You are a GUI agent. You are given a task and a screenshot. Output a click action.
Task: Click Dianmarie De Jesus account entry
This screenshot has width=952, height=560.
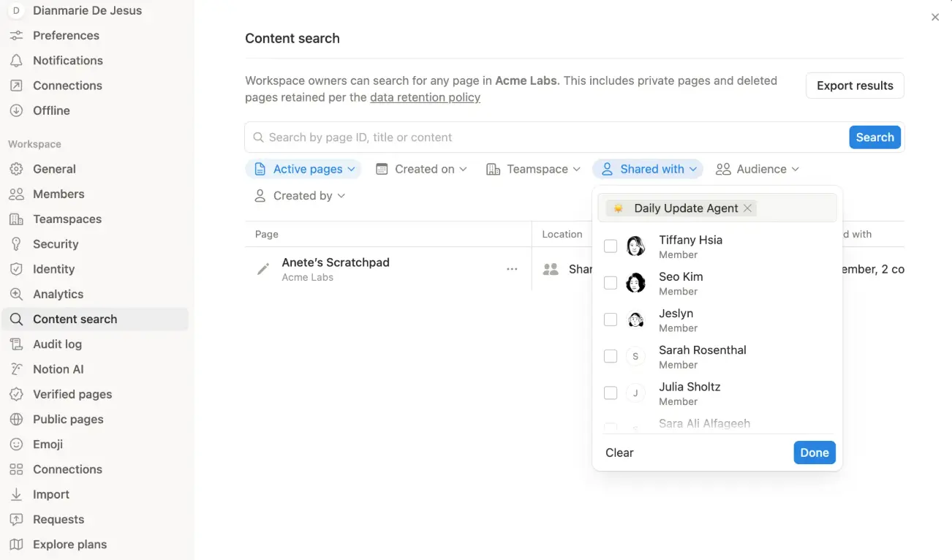(x=87, y=11)
